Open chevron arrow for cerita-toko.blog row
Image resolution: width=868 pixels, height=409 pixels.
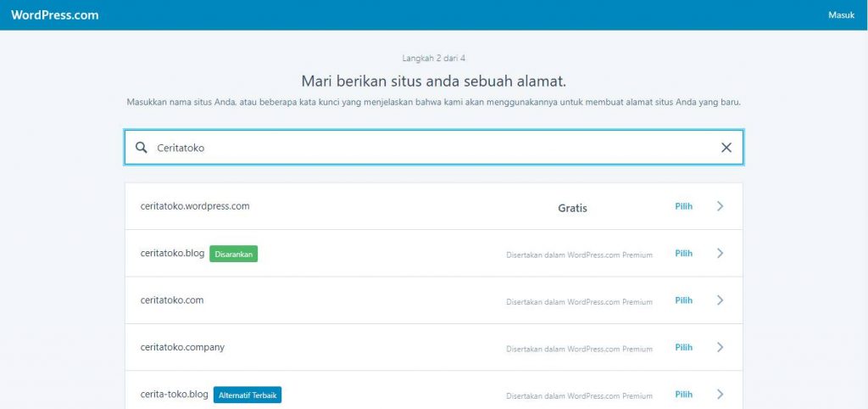(721, 395)
